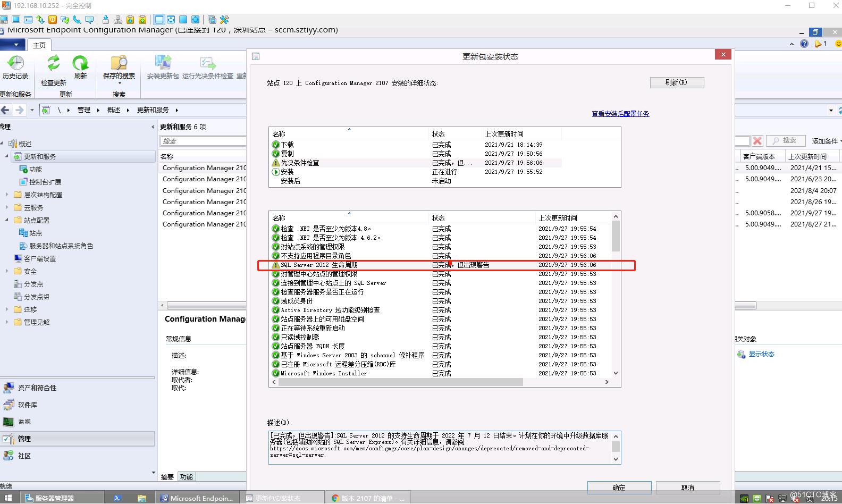Viewport: 842px width, 504px height.
Task: Expand 层次结构配置 tree node
Action: pyautogui.click(x=7, y=195)
